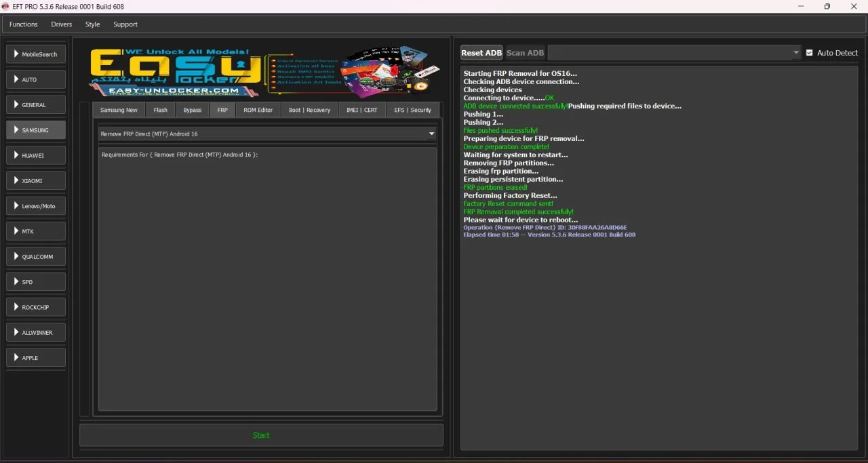
Task: Toggle the Auto Detect checkbox
Action: pos(809,53)
